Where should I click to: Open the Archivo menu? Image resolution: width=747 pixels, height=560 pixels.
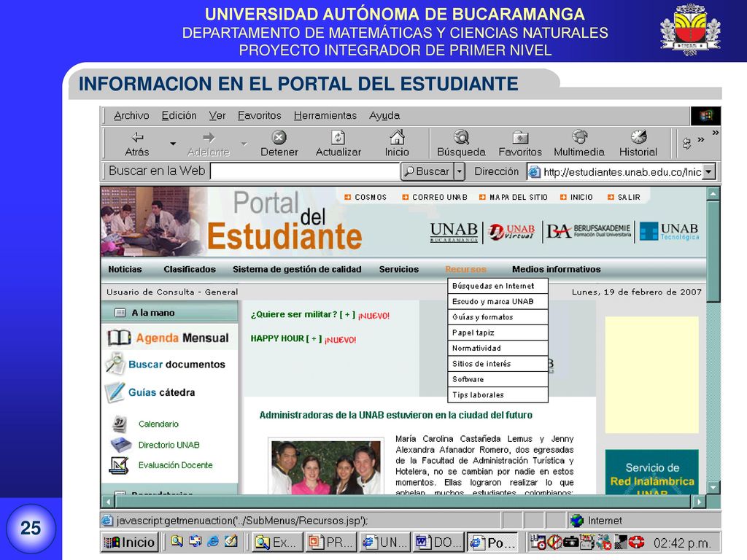(x=131, y=116)
